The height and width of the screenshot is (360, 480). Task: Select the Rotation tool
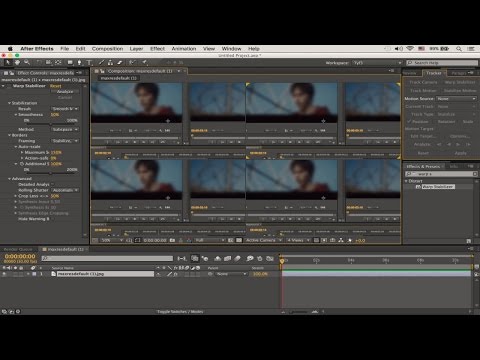[39, 62]
